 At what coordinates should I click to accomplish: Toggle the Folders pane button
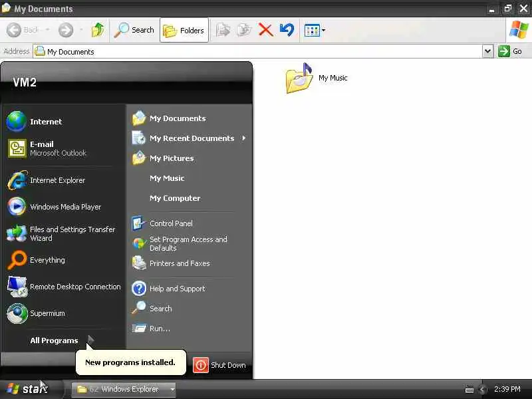pyautogui.click(x=184, y=30)
